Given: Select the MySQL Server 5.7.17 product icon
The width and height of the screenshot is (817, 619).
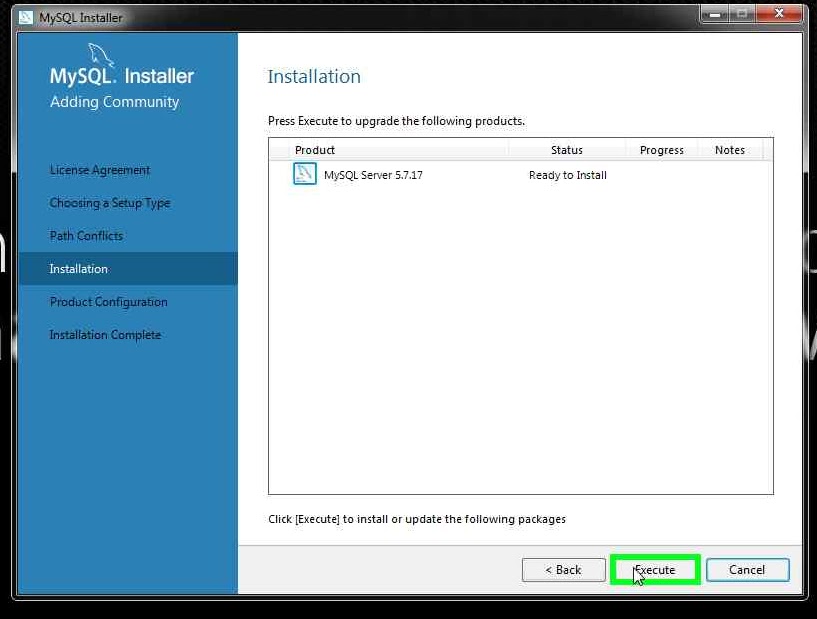Looking at the screenshot, I should pos(305,174).
